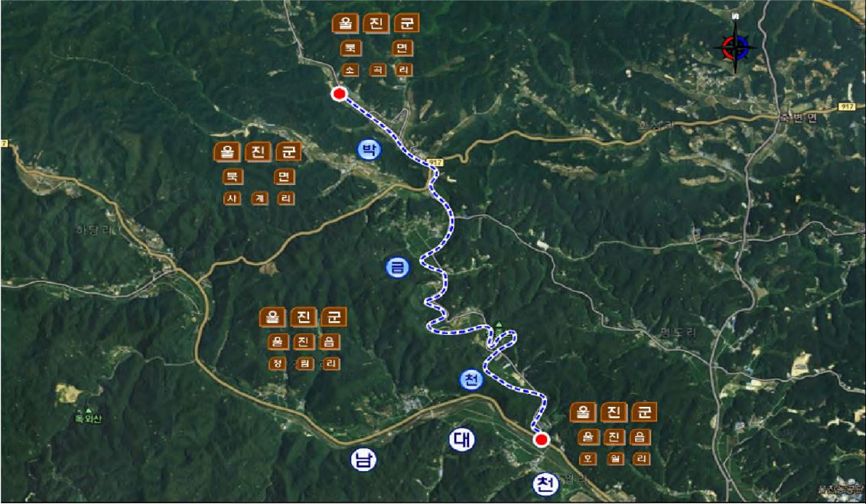
Task: Click the green mountain marker on the route loop
Action: [x=500, y=325]
